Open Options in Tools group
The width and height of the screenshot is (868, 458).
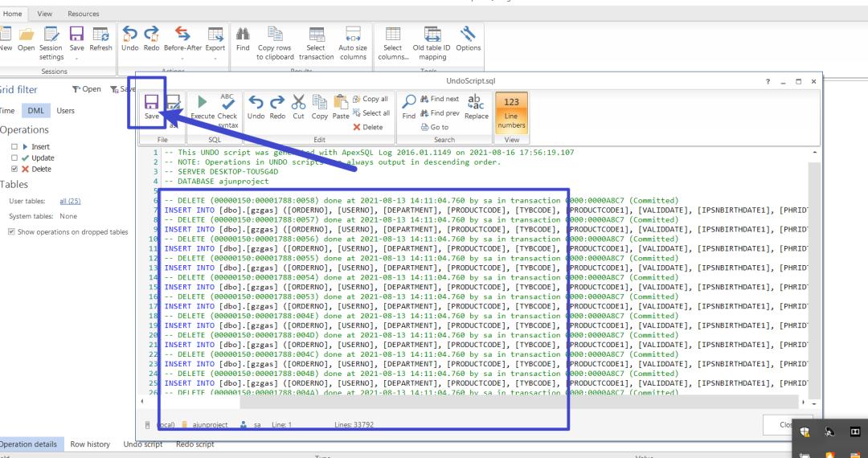click(x=469, y=40)
